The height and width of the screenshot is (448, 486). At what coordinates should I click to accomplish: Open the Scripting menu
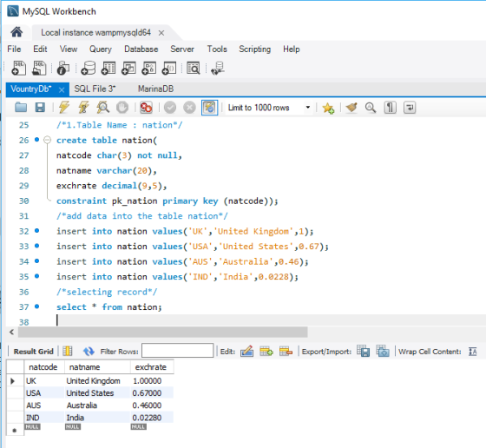[255, 49]
